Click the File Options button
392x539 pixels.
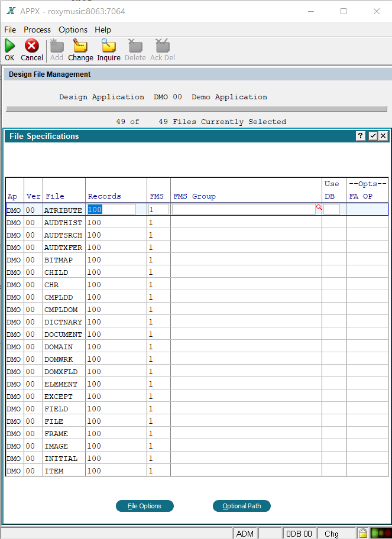point(145,506)
